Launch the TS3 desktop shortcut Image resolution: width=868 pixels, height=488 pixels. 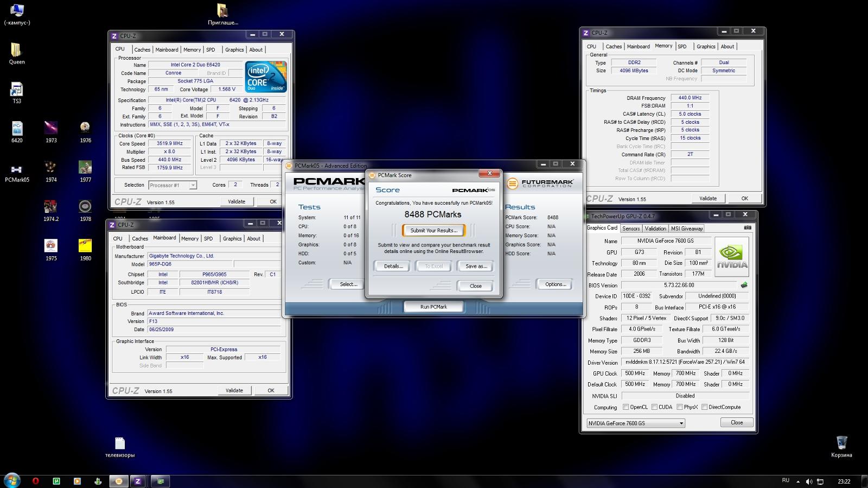(x=16, y=92)
